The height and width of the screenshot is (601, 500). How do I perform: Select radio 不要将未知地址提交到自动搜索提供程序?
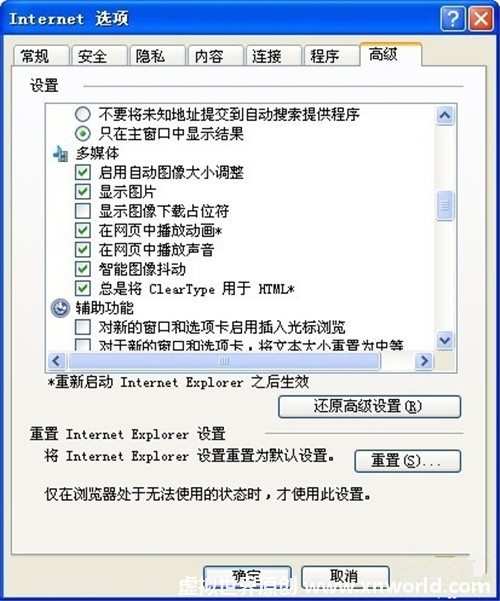83,114
